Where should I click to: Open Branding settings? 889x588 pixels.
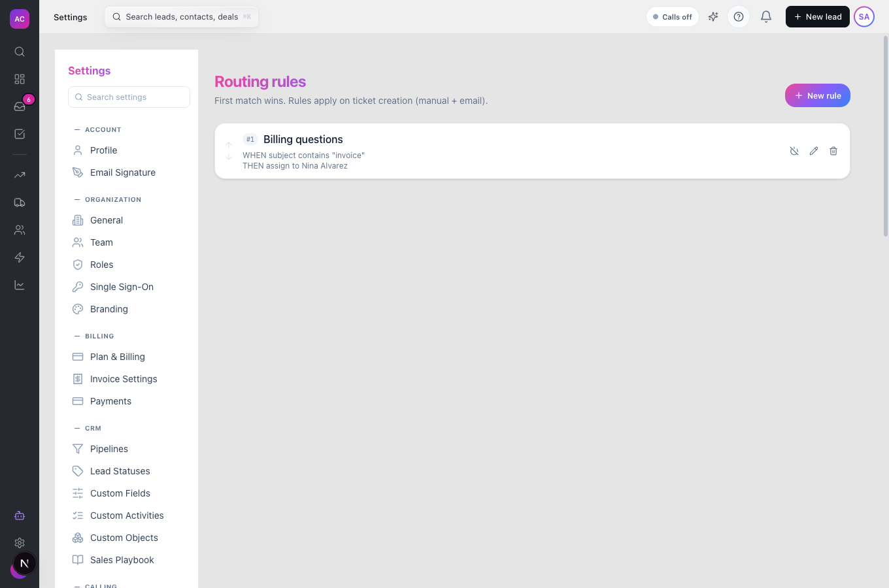[129, 309]
